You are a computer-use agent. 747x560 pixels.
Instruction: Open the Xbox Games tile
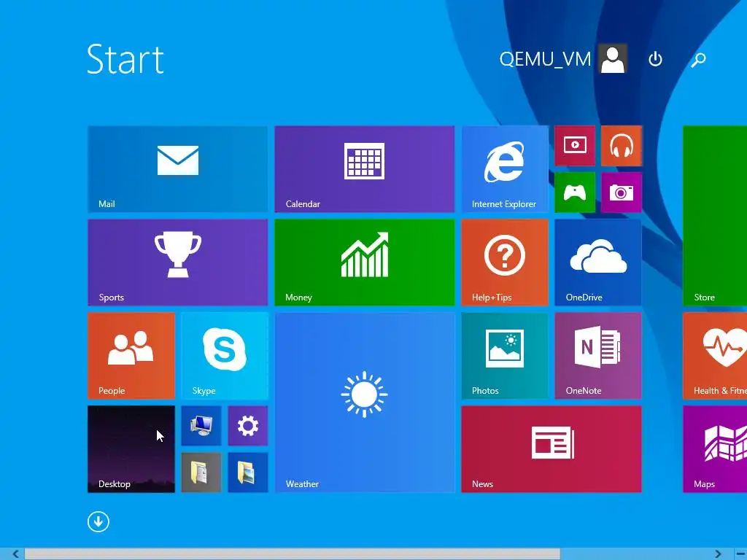pos(575,192)
